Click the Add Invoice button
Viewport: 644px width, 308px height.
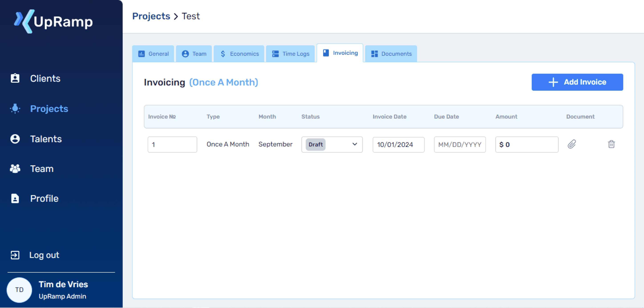click(x=577, y=82)
